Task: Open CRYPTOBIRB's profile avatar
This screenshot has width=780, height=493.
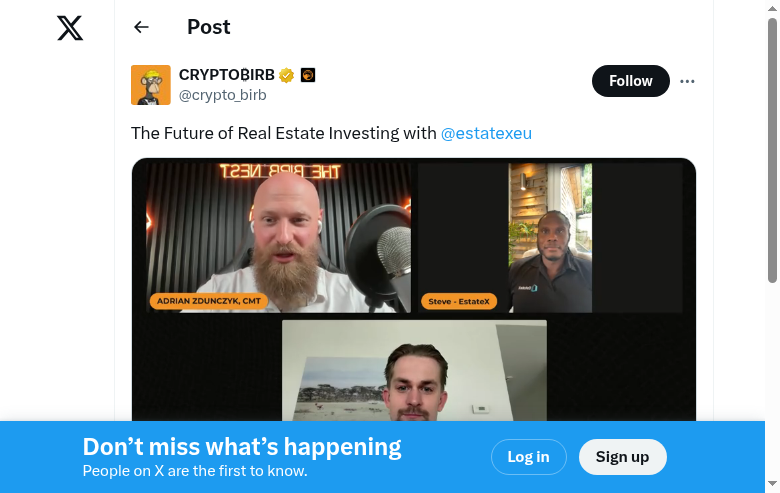Action: (151, 85)
